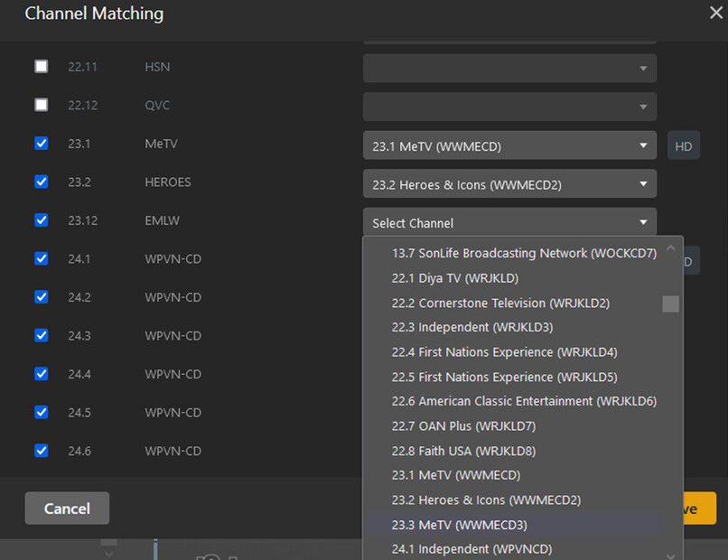Check the 22.11 HSN checkbox
This screenshot has height=560, width=728.
42,67
